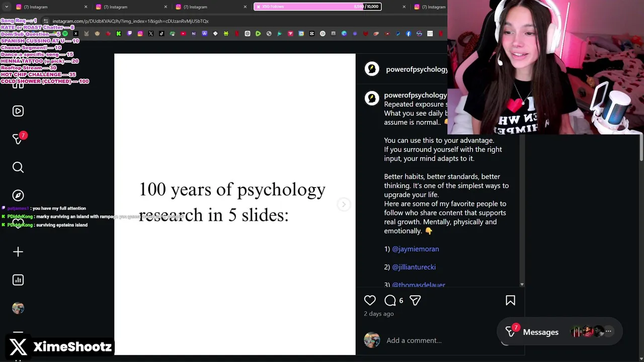Open Search in the Instagram sidebar
Image resolution: width=644 pixels, height=362 pixels.
(x=18, y=167)
